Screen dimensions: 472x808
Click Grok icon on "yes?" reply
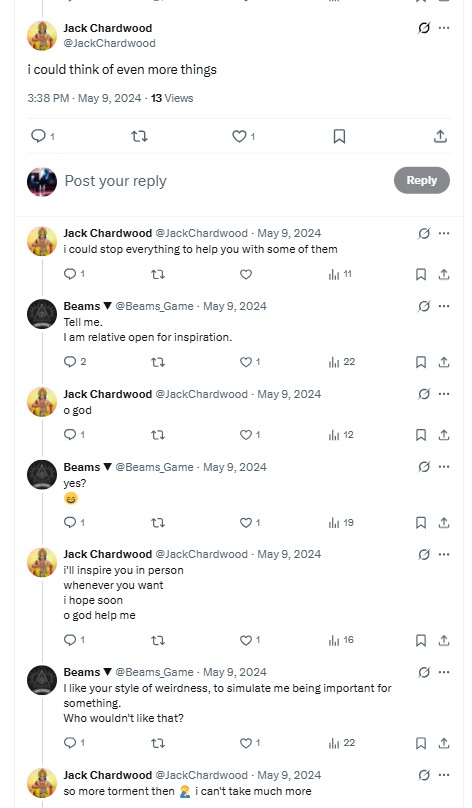[x=424, y=467]
